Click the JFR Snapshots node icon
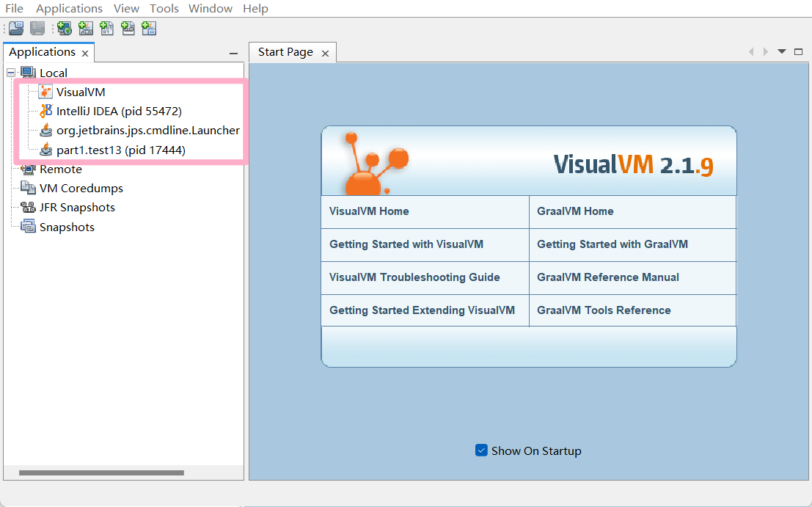The width and height of the screenshot is (812, 507). (x=28, y=208)
